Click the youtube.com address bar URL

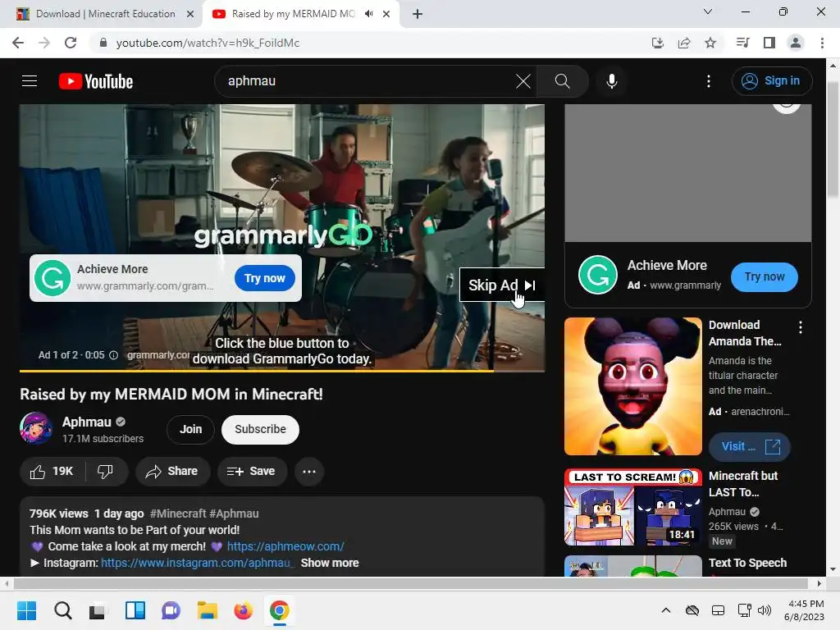208,43
